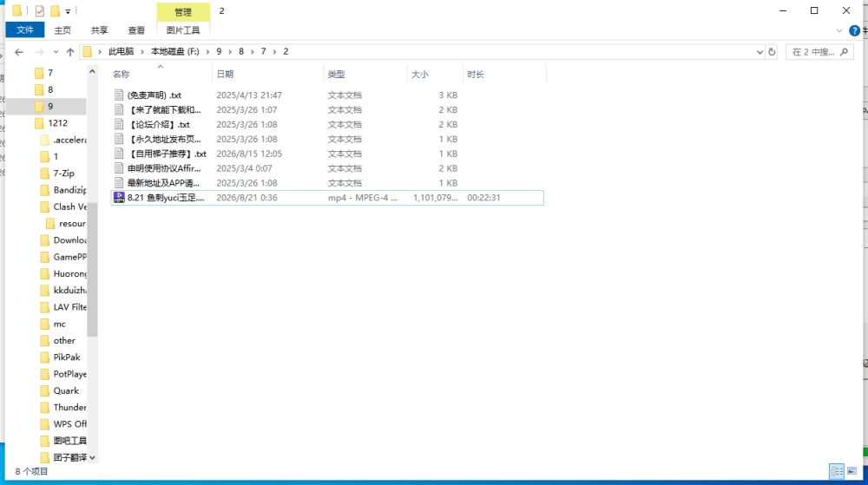Refresh the current folder
The width and height of the screenshot is (868, 485).
[x=772, y=52]
